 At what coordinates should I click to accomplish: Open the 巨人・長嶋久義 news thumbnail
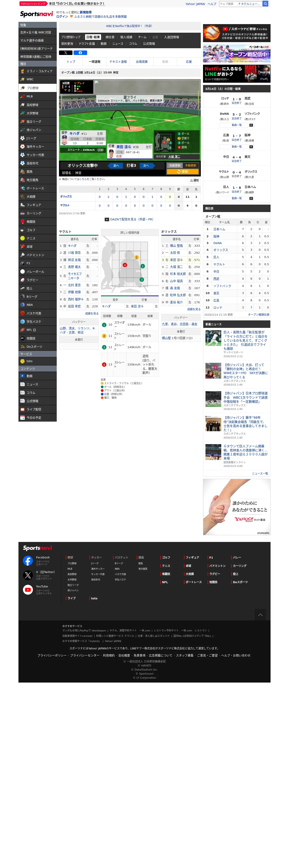(x=213, y=338)
